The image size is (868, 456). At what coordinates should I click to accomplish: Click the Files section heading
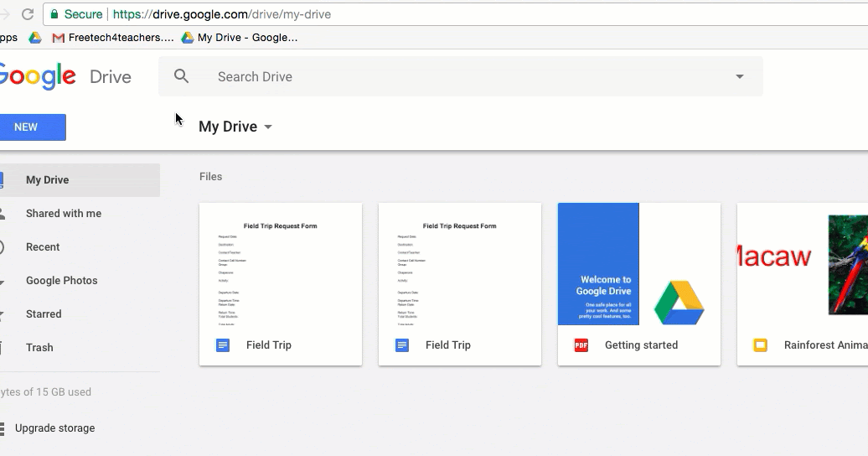(211, 177)
